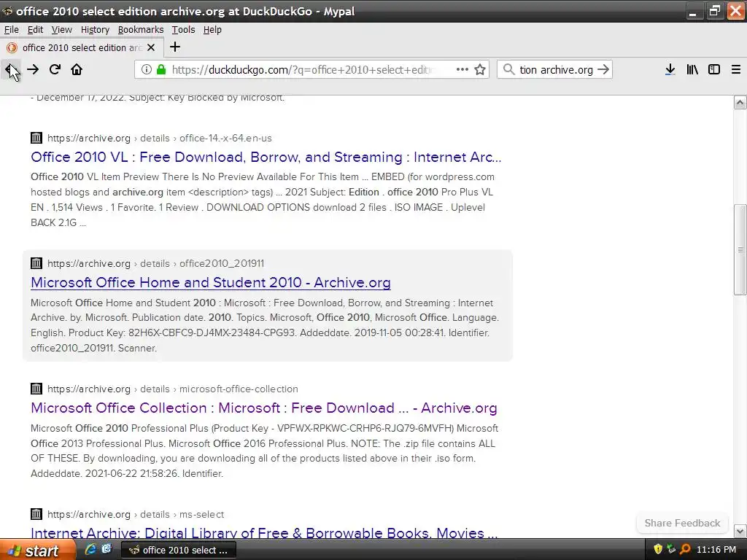
Task: Click the scrollbar up arrow
Action: (x=740, y=102)
